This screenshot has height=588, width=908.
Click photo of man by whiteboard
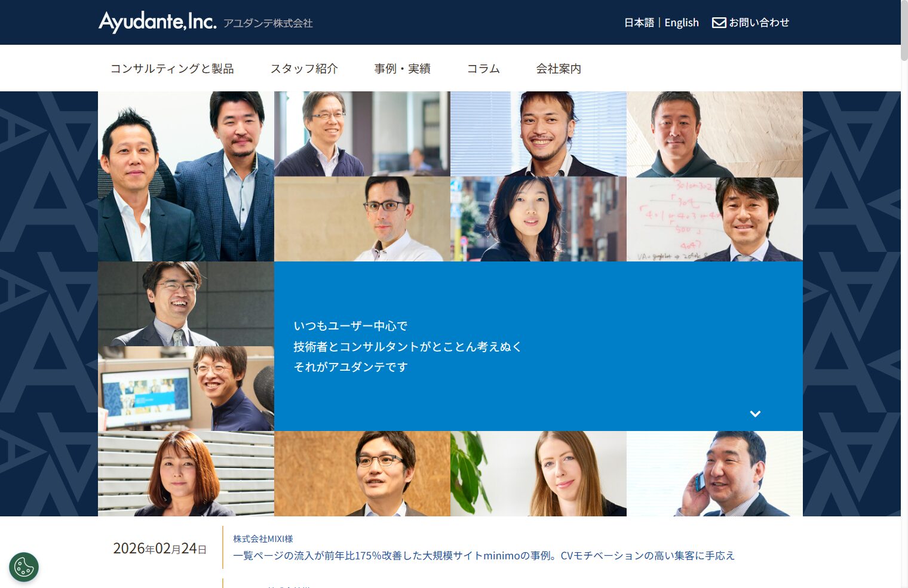coord(714,219)
